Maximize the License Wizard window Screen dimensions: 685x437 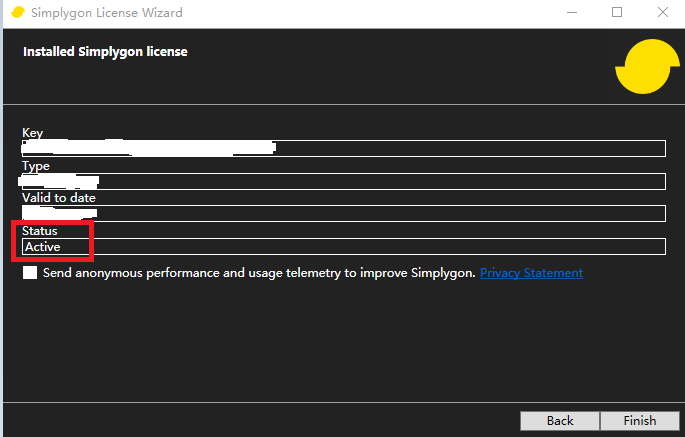pos(617,13)
